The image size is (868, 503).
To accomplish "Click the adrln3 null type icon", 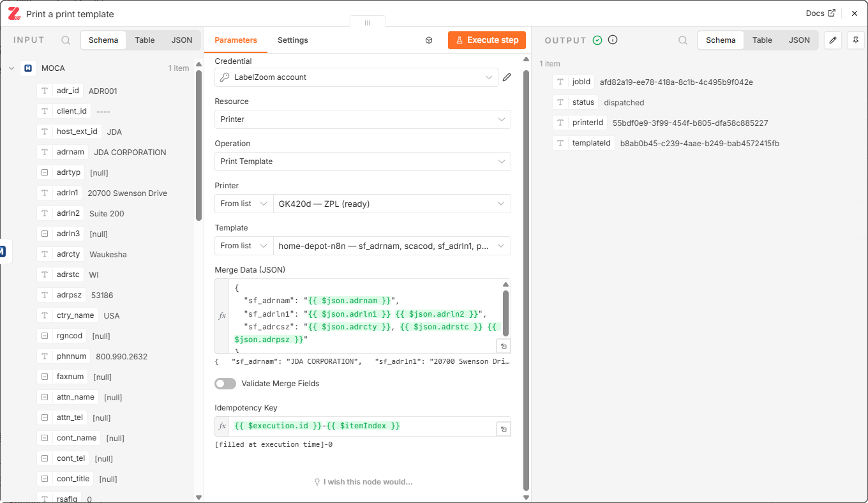I will [x=45, y=234].
